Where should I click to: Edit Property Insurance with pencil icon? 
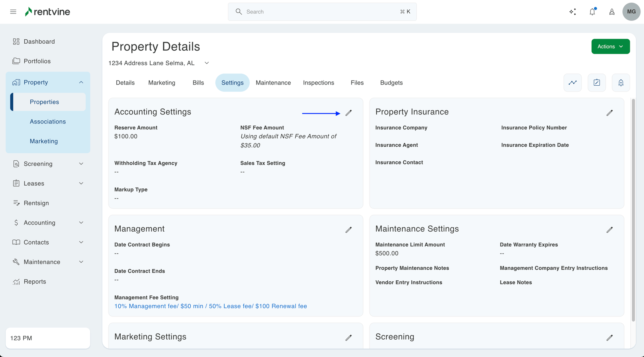610,113
